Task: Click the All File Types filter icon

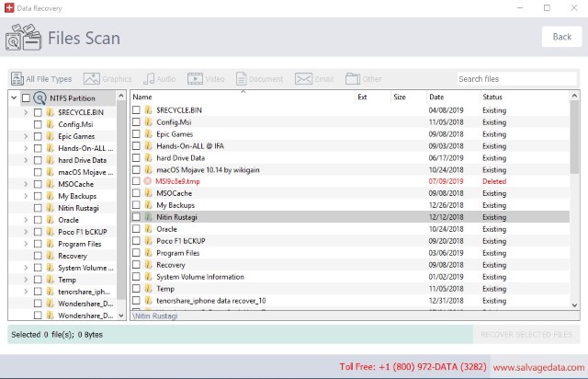Action: click(17, 79)
